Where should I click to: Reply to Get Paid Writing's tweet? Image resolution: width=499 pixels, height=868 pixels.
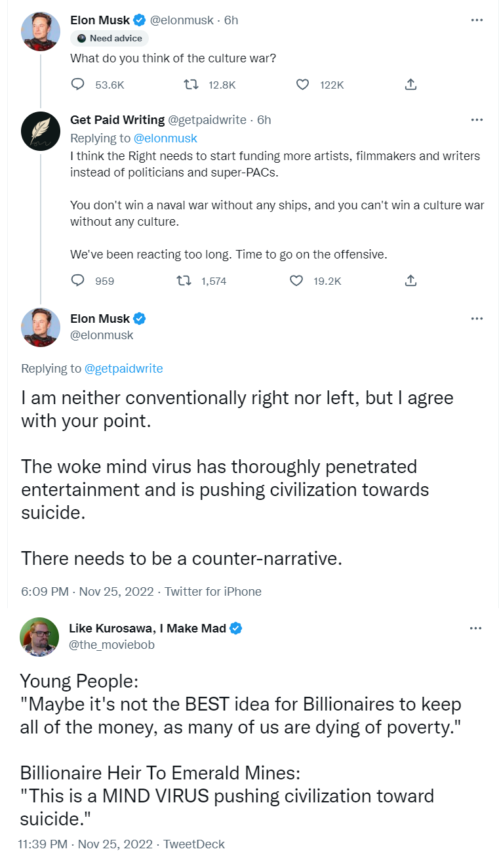tap(78, 281)
